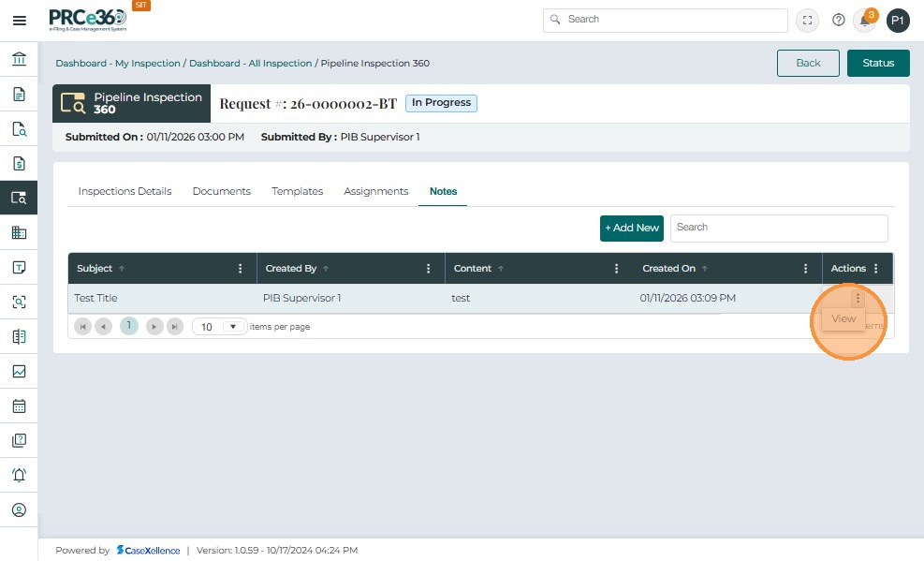
Task: Open the Subject column options menu
Action: (240, 269)
